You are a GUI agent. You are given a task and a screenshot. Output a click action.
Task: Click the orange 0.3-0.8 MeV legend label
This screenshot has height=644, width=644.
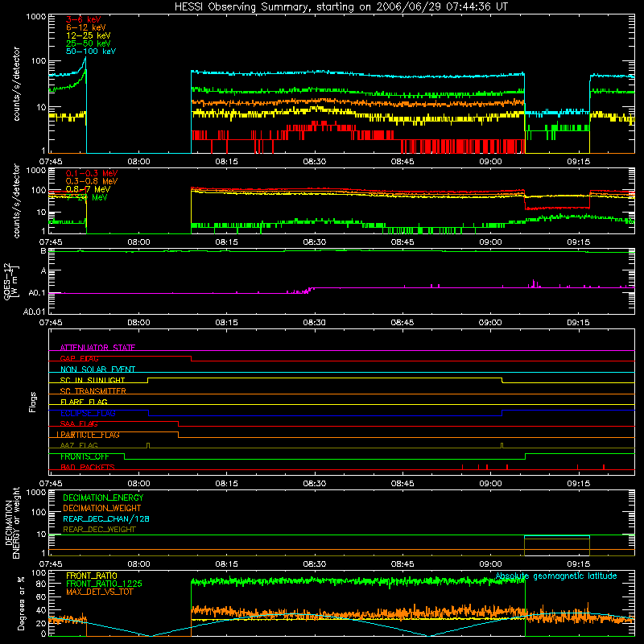pos(92,181)
